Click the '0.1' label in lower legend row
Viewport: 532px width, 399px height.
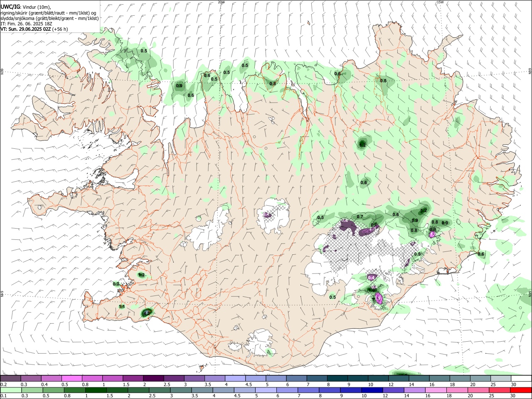(x=3, y=396)
